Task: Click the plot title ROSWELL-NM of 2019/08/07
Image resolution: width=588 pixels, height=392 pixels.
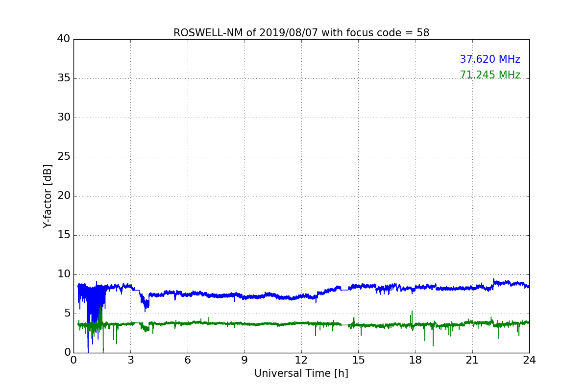Action: coord(301,33)
